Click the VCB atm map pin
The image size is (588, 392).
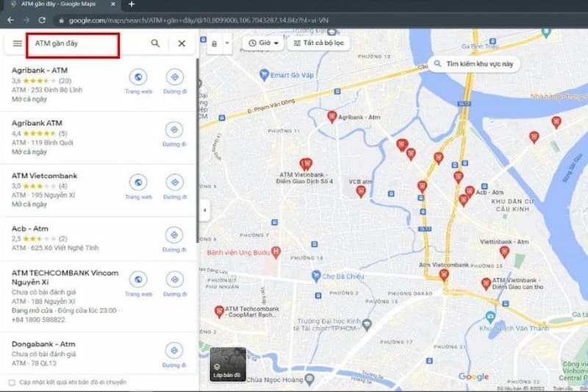(x=361, y=191)
